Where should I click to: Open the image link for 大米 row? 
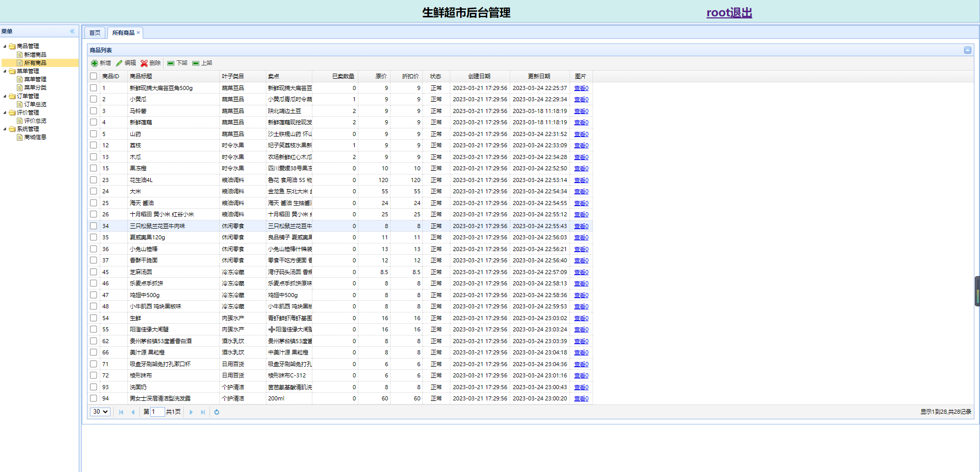tap(581, 191)
